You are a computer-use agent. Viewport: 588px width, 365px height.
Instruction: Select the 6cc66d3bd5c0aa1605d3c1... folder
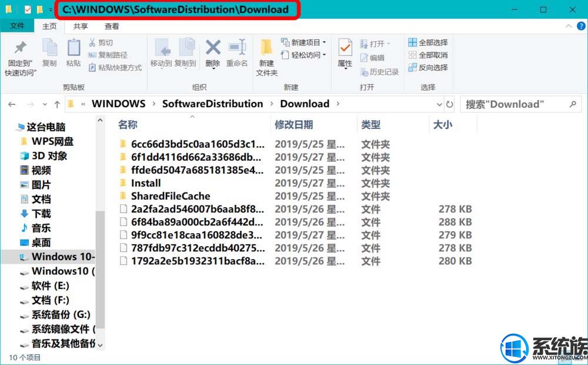click(x=192, y=144)
